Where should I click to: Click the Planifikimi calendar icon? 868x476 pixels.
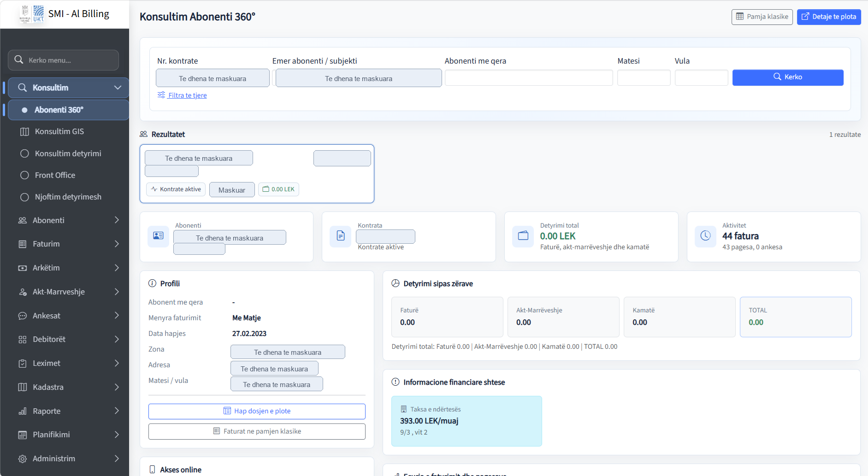22,435
